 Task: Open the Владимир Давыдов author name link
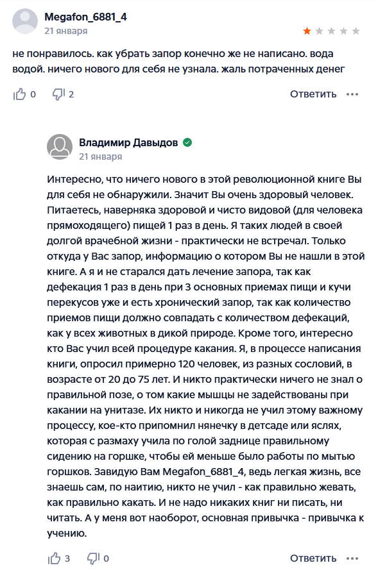(x=128, y=142)
